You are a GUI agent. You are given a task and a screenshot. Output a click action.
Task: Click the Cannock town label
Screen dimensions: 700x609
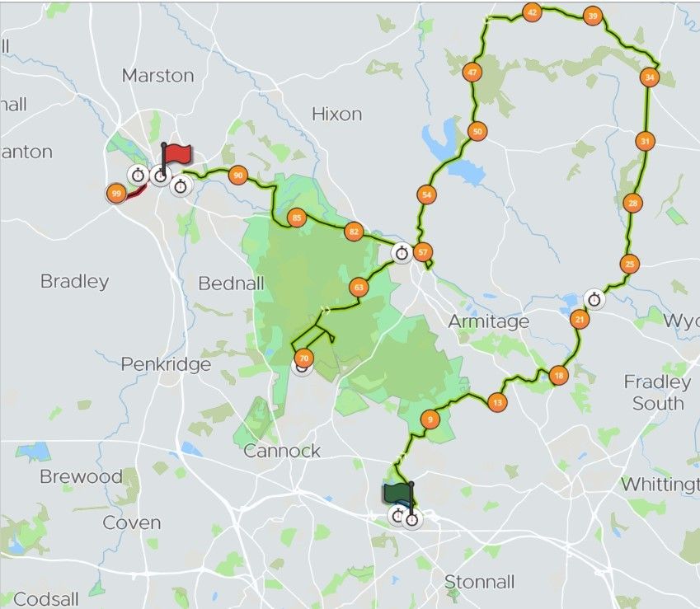tap(282, 451)
